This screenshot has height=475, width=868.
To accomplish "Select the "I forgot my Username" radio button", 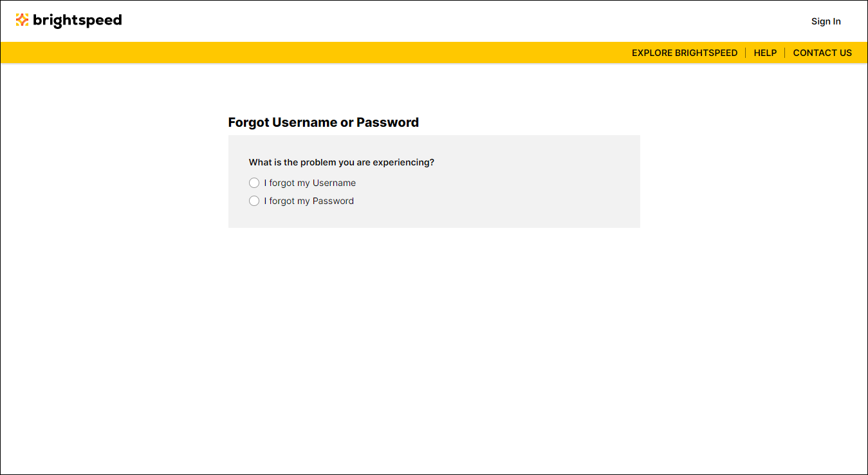I will (x=254, y=183).
